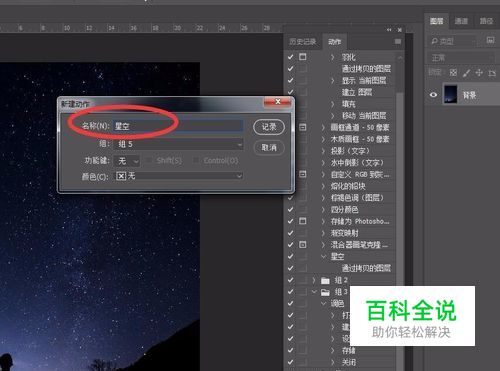Image resolution: width=500 pixels, height=371 pixels.
Task: Switch to the 通道 tab
Action: (461, 21)
